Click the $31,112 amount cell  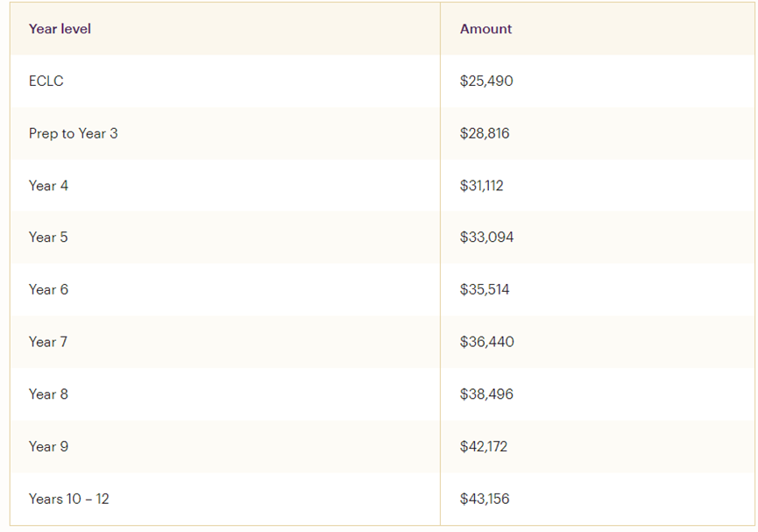(481, 185)
